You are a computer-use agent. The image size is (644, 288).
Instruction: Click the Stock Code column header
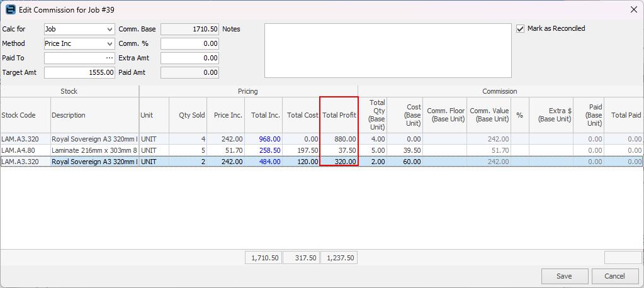tap(25, 115)
